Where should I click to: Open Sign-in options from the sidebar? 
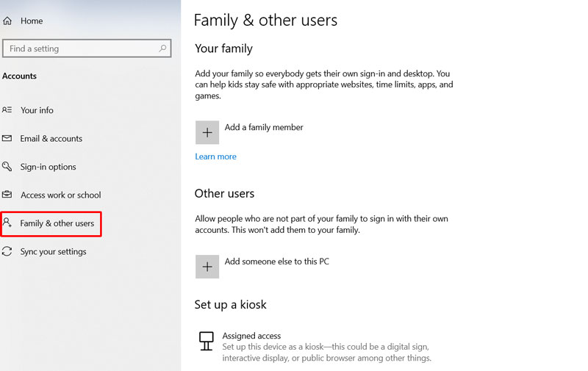pyautogui.click(x=48, y=167)
